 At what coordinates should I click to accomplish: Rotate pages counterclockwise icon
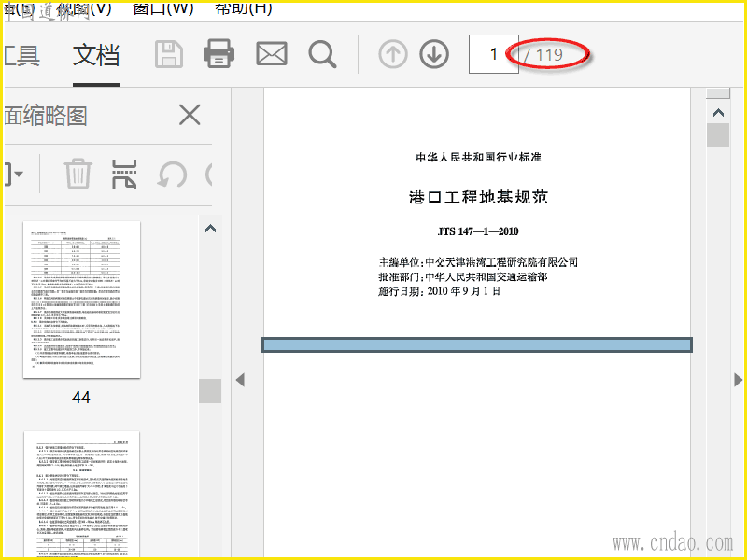(172, 175)
